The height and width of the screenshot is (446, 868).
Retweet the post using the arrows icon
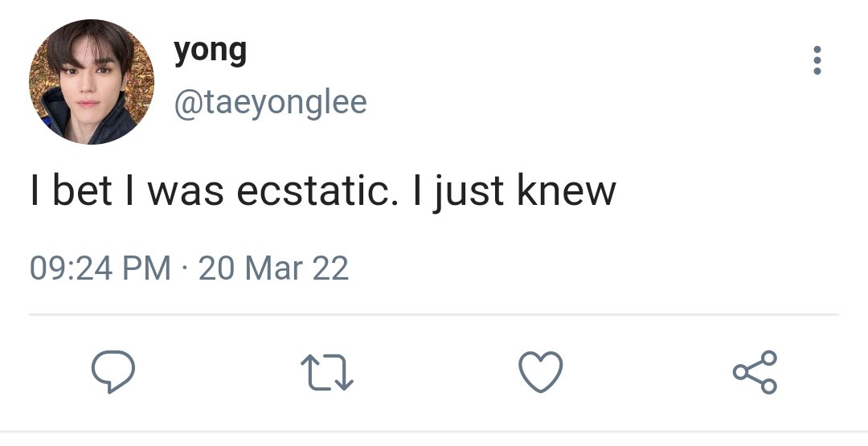(326, 372)
